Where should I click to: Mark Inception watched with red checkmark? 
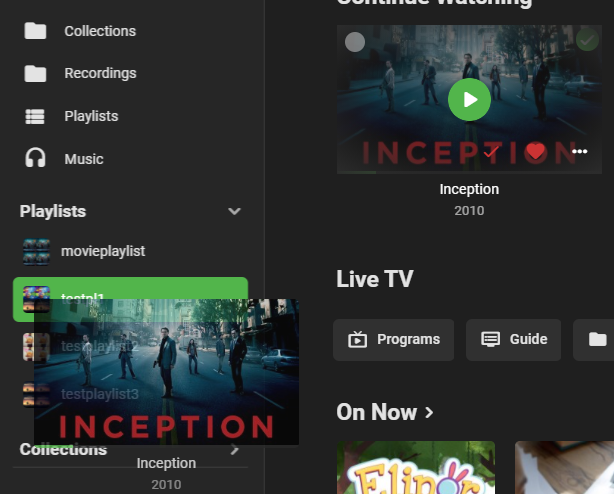click(x=491, y=151)
